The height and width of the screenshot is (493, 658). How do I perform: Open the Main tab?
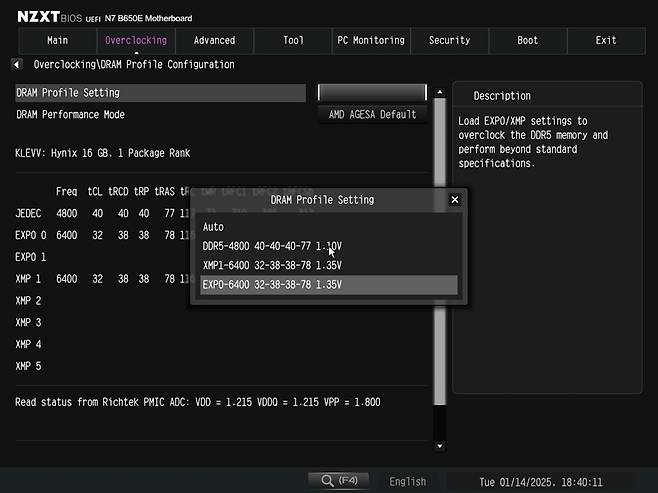pos(58,41)
